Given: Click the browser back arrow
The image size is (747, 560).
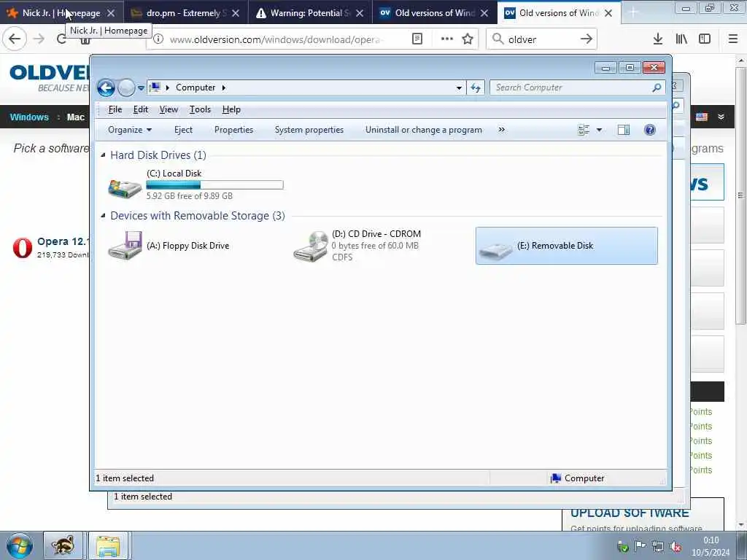Looking at the screenshot, I should pyautogui.click(x=15, y=39).
